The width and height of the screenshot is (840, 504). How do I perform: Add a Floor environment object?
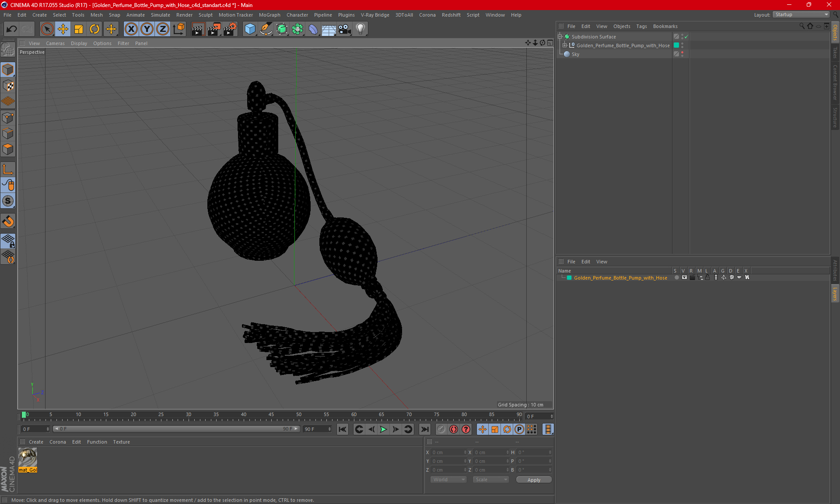(x=329, y=29)
